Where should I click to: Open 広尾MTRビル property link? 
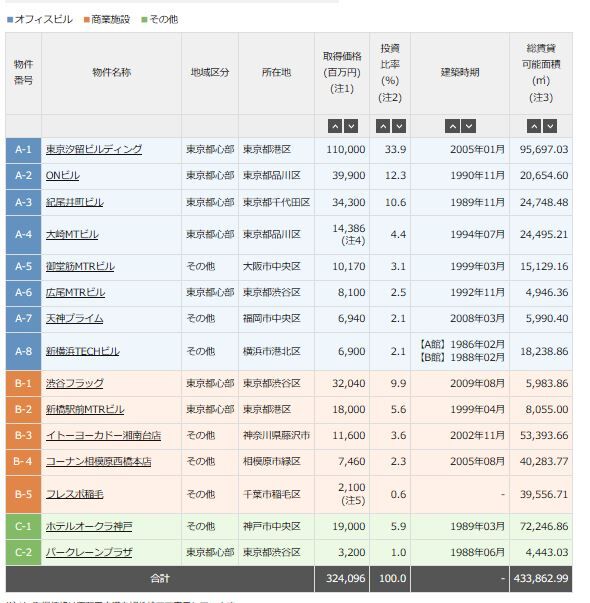[75, 292]
